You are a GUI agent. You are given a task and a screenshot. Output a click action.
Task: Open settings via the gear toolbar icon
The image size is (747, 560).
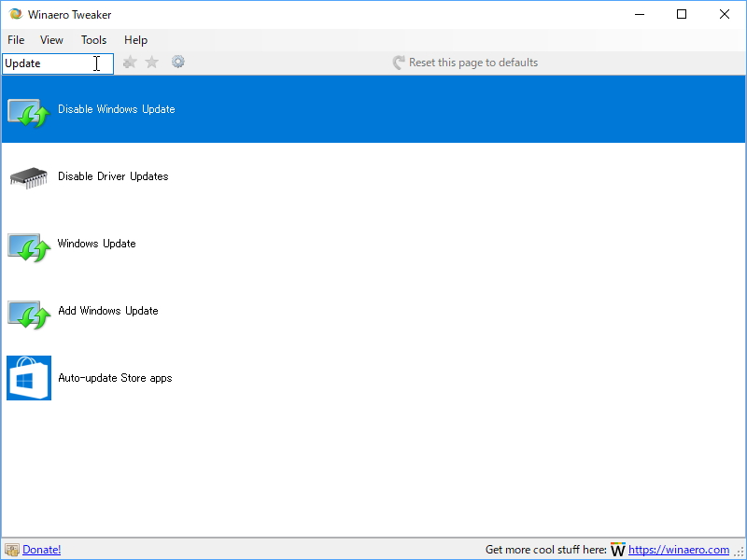(178, 62)
